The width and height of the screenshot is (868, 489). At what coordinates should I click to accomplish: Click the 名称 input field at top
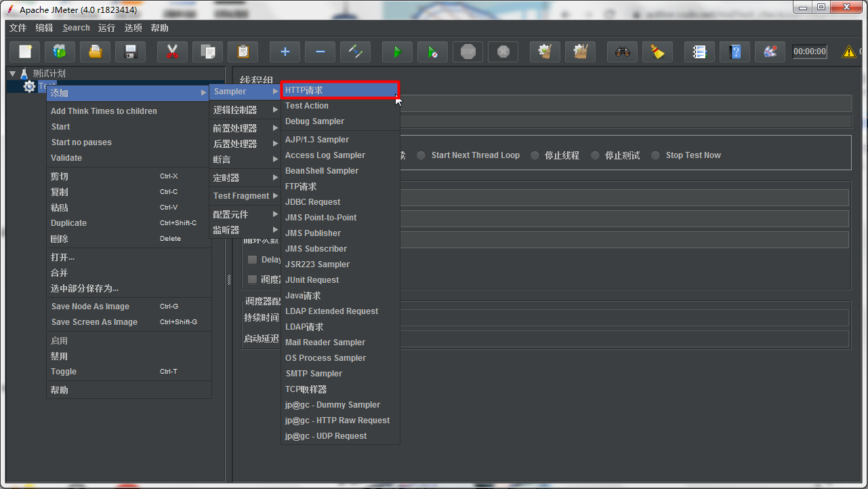[x=625, y=103]
